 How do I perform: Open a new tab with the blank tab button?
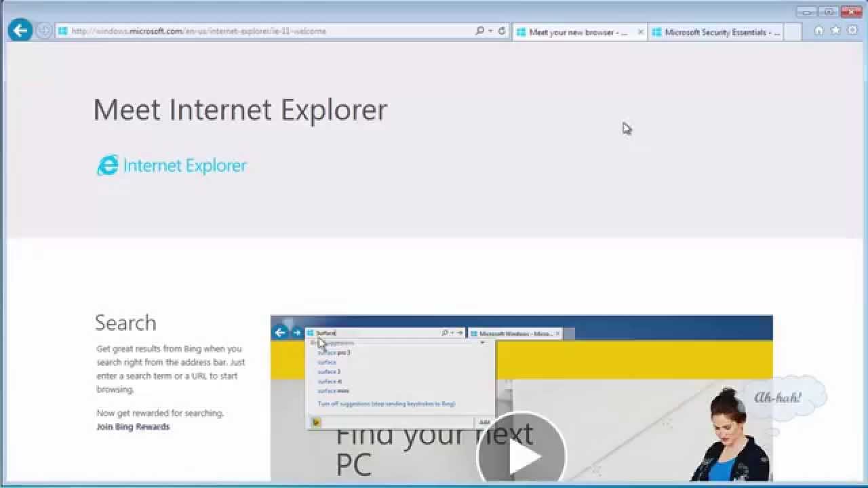[793, 32]
